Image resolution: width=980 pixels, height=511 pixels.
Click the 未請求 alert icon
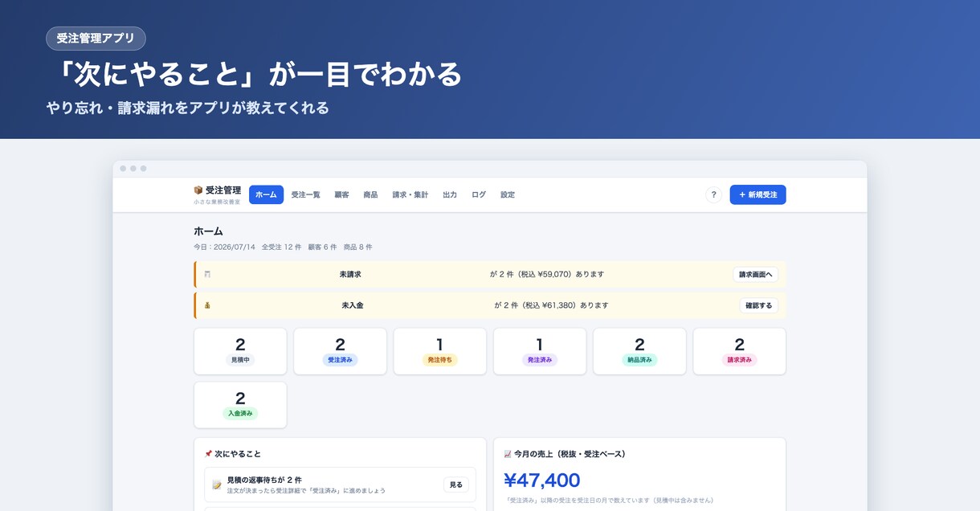tap(207, 274)
